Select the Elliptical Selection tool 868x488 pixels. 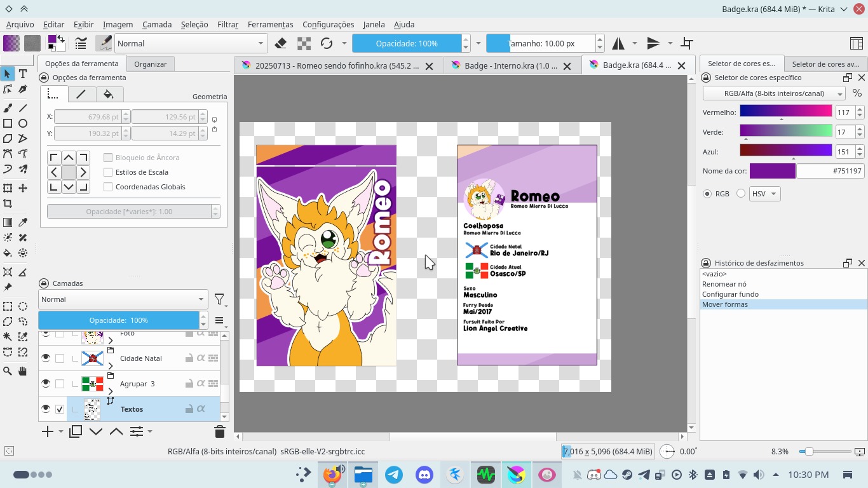coord(23,306)
